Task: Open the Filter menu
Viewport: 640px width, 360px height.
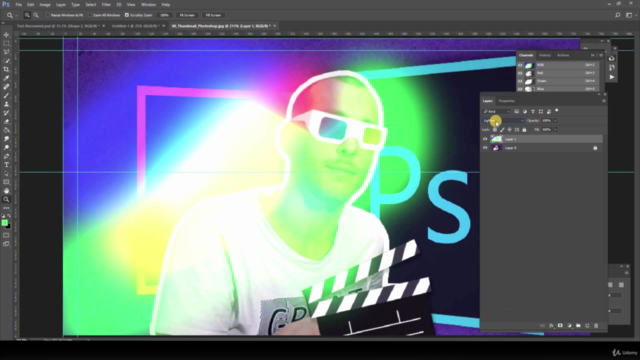Action: coord(106,4)
